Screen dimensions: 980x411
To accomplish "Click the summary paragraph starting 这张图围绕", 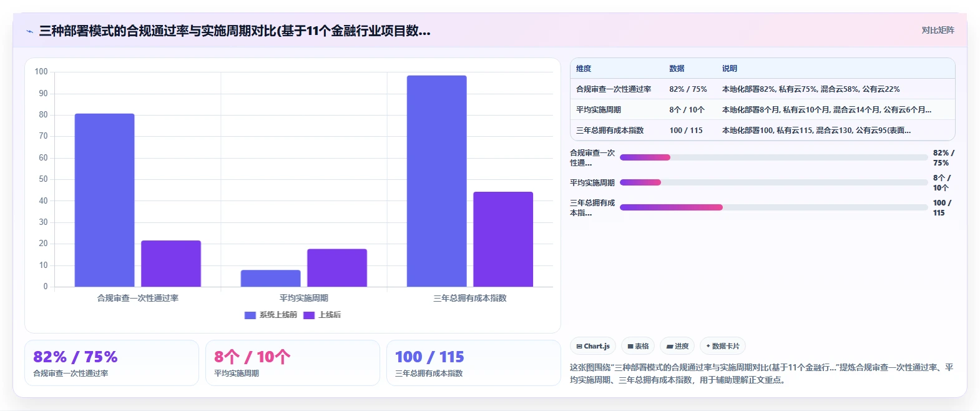I will [762, 374].
